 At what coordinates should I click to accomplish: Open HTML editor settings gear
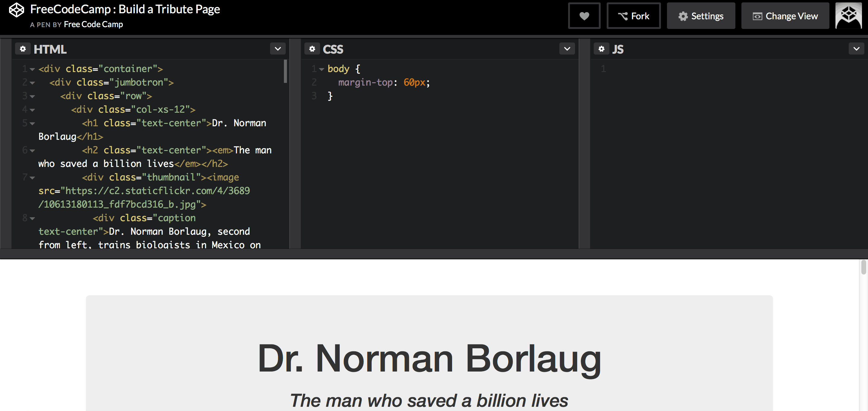23,49
